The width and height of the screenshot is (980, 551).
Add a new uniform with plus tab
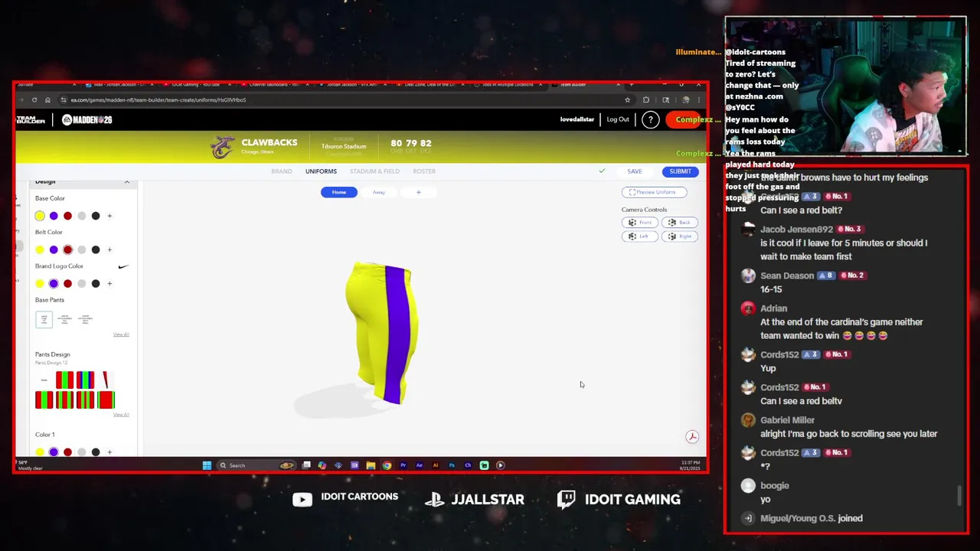[419, 192]
